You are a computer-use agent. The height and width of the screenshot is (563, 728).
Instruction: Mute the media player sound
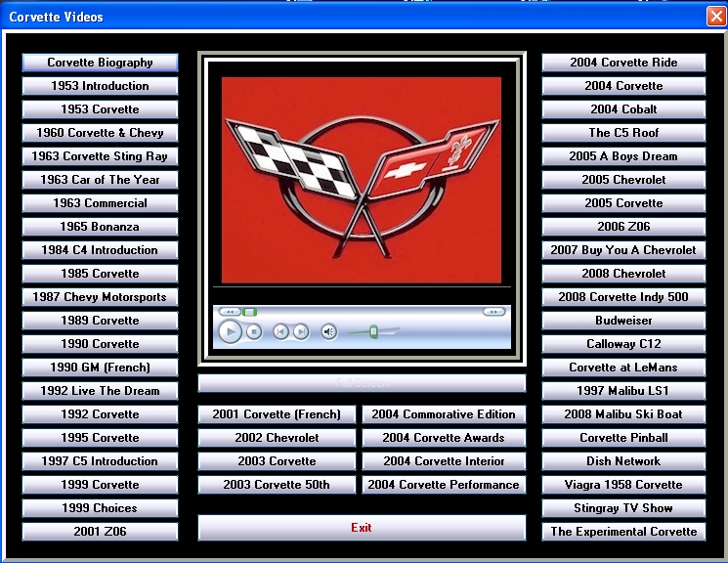click(328, 331)
